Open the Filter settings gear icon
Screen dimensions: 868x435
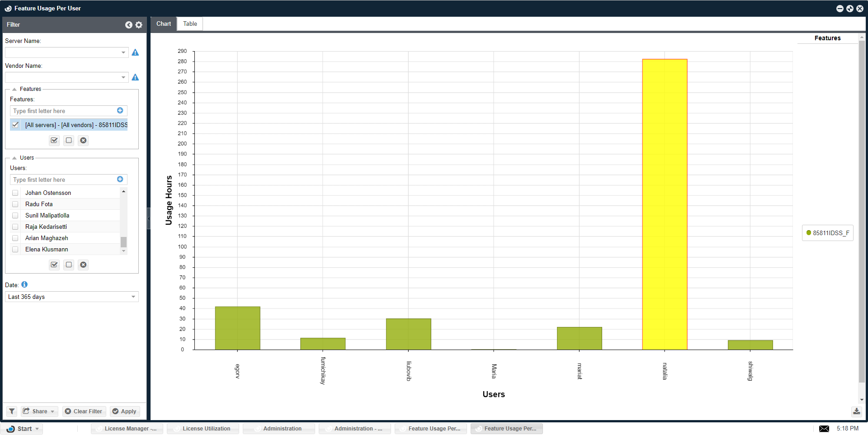(x=139, y=25)
